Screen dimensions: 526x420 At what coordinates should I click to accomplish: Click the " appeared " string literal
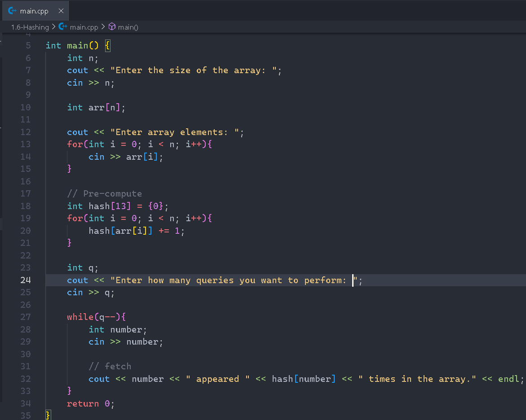click(218, 379)
